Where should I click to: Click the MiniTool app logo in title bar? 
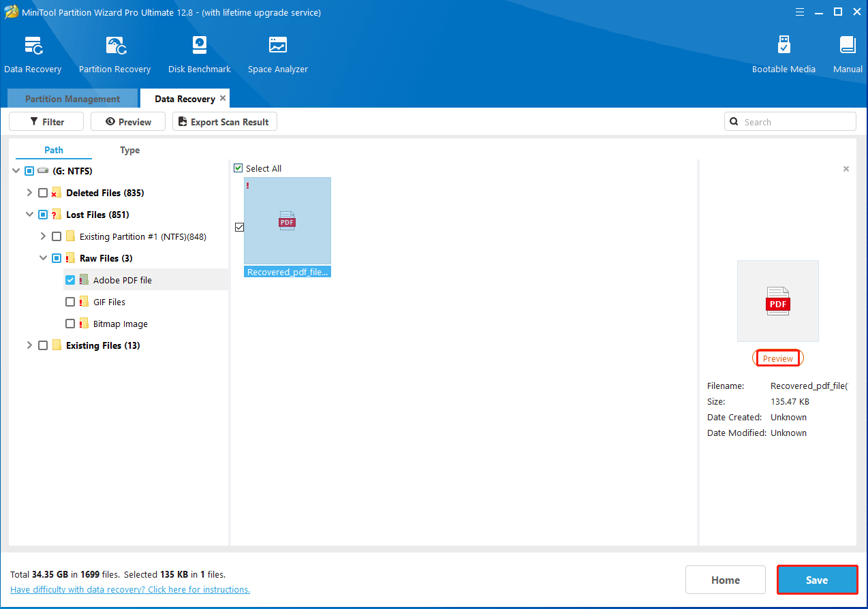click(x=11, y=12)
